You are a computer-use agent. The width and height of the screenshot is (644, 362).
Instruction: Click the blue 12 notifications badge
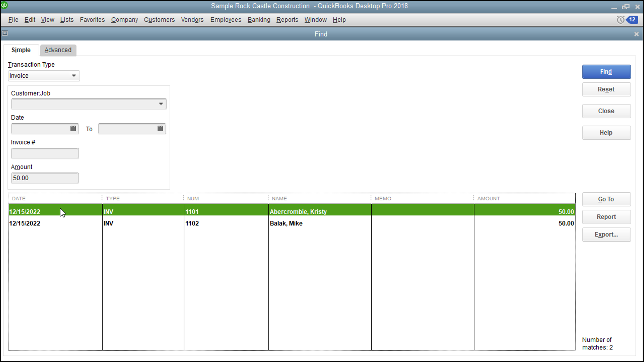point(632,20)
